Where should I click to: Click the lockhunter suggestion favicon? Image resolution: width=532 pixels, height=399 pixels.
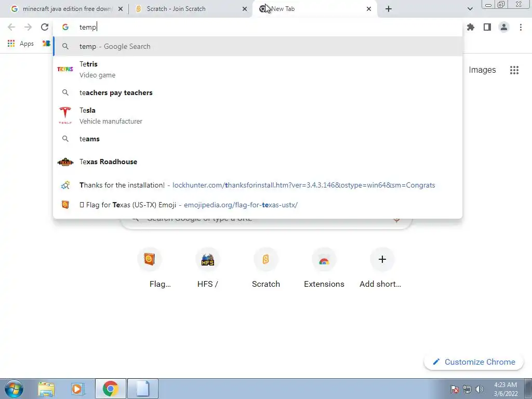click(65, 185)
